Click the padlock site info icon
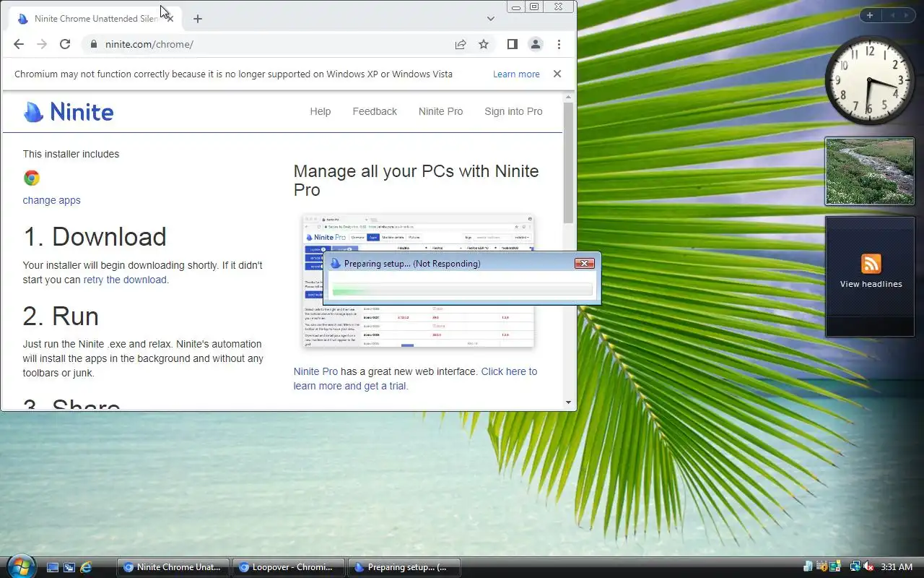 (94, 44)
